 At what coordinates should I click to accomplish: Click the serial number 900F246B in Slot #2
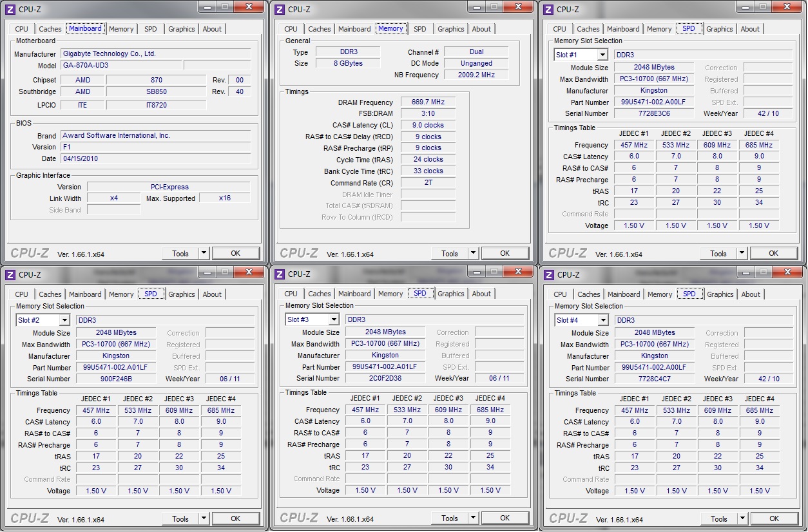coord(116,379)
